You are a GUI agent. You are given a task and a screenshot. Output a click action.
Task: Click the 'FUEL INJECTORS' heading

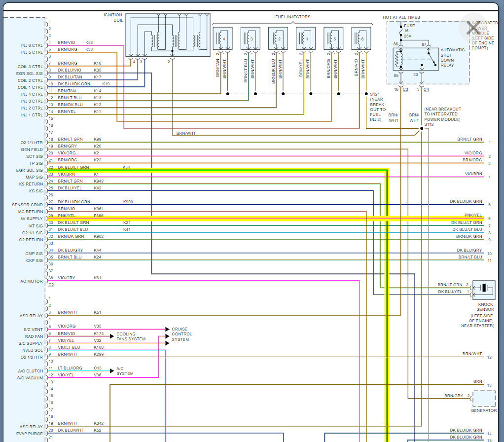pyautogui.click(x=293, y=17)
